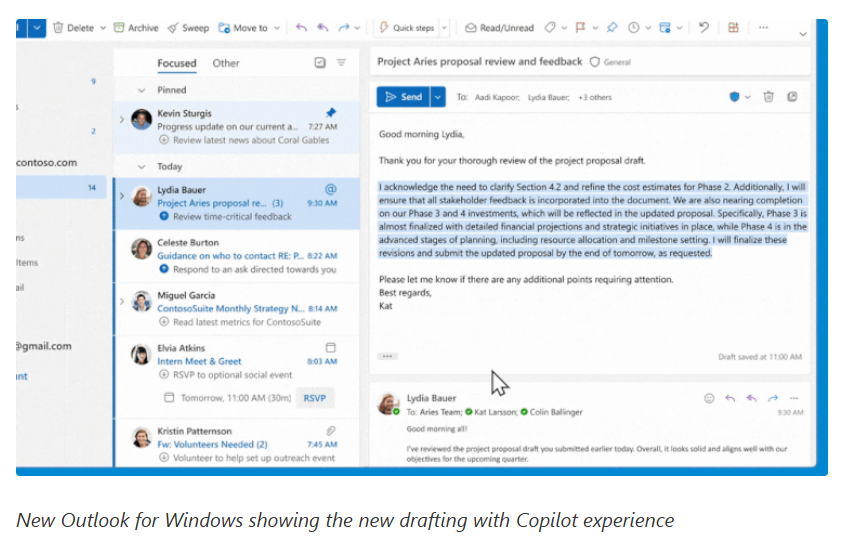Click the calendar meeting icon in toolbar
The image size is (841, 545).
[665, 27]
